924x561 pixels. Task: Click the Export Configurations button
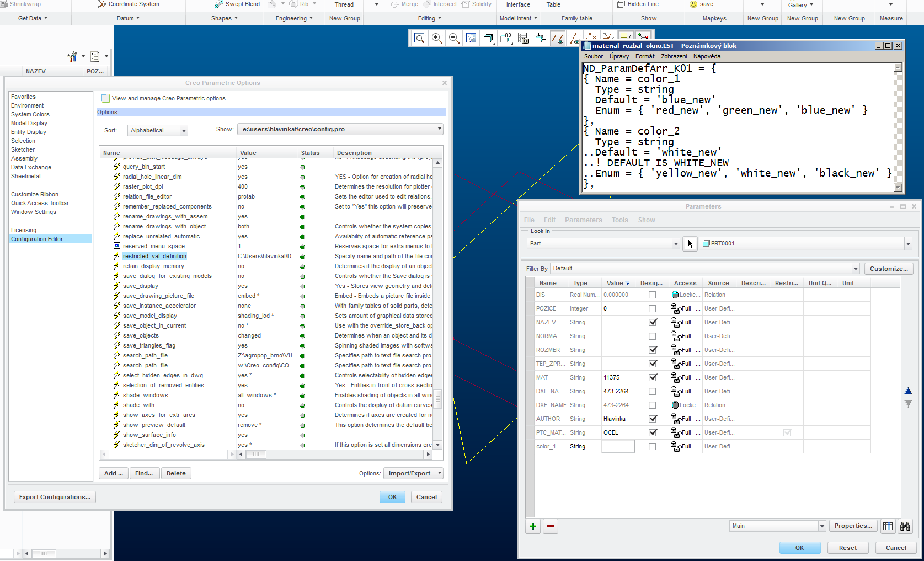pos(55,497)
